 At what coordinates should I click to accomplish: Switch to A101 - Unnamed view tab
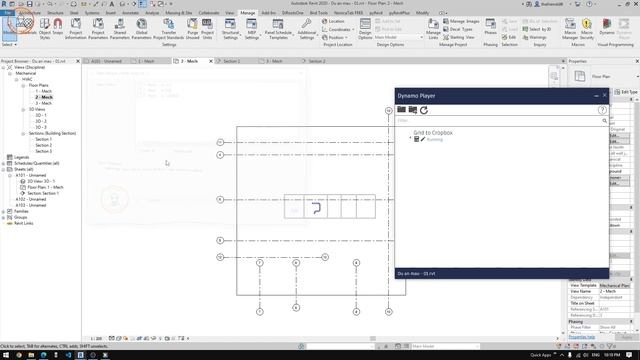pyautogui.click(x=106, y=61)
